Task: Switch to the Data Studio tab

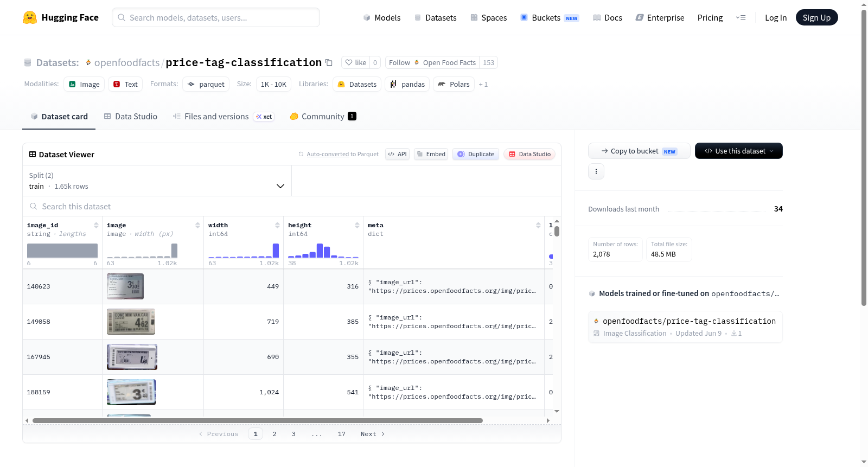Action: [131, 116]
